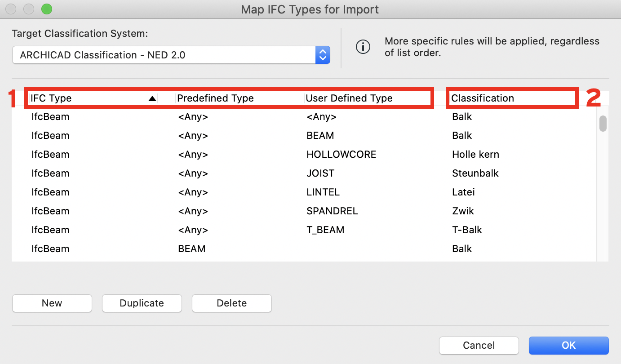Select the IfcBeam row classified Holle kern
621x364 pixels.
click(304, 154)
